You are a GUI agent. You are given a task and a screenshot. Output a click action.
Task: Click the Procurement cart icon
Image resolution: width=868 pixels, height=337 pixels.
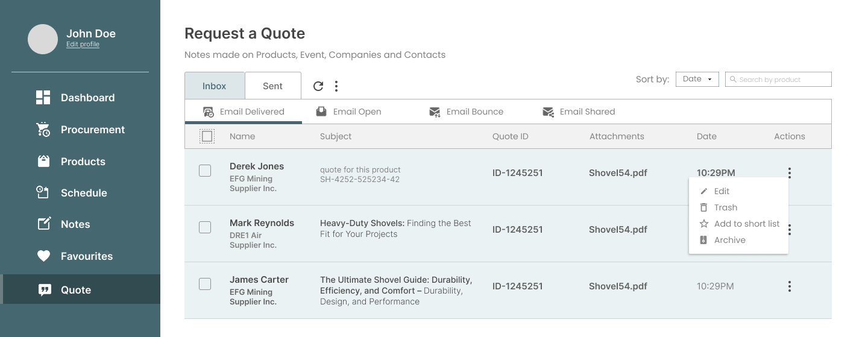coord(43,130)
